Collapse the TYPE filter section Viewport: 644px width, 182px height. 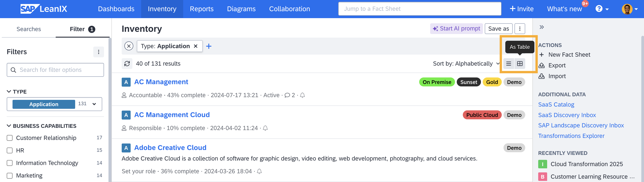tap(9, 92)
